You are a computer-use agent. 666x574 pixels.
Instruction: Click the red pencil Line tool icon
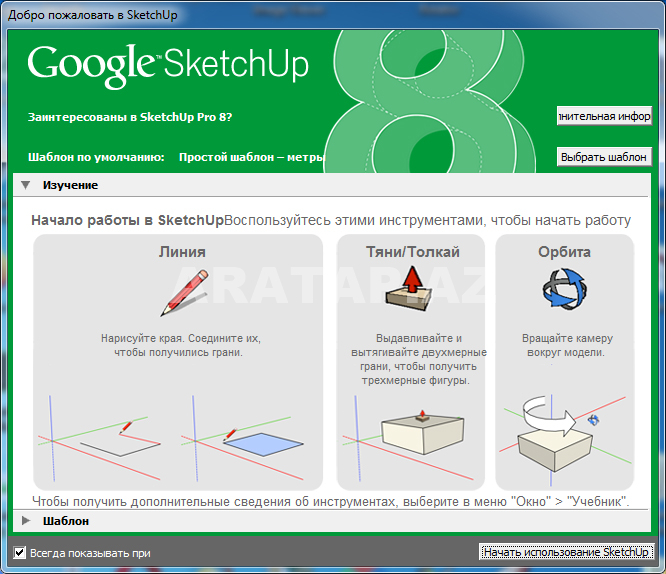182,292
